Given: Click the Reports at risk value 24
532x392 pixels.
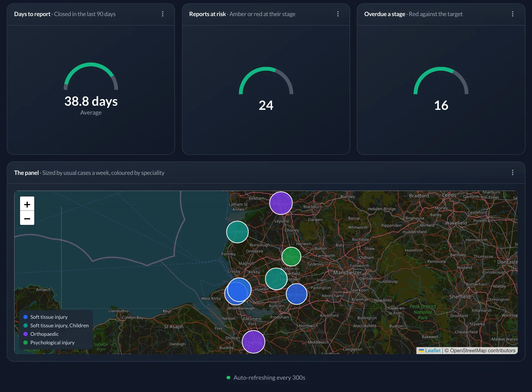Looking at the screenshot, I should click(266, 105).
